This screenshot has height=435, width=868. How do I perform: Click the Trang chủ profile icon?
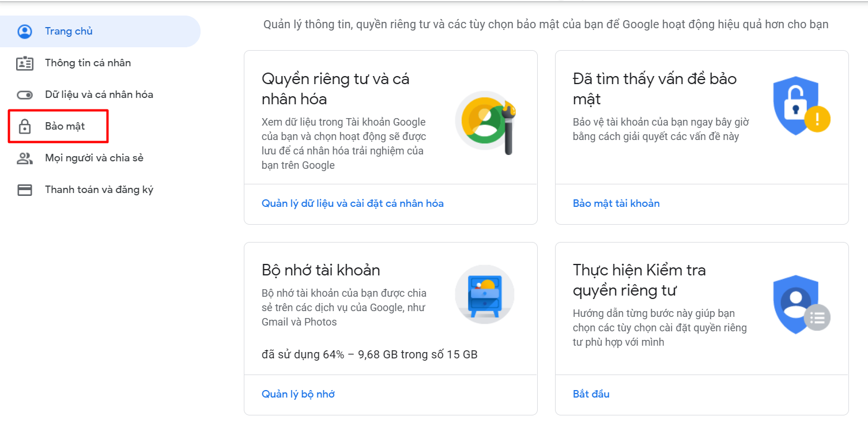[25, 31]
